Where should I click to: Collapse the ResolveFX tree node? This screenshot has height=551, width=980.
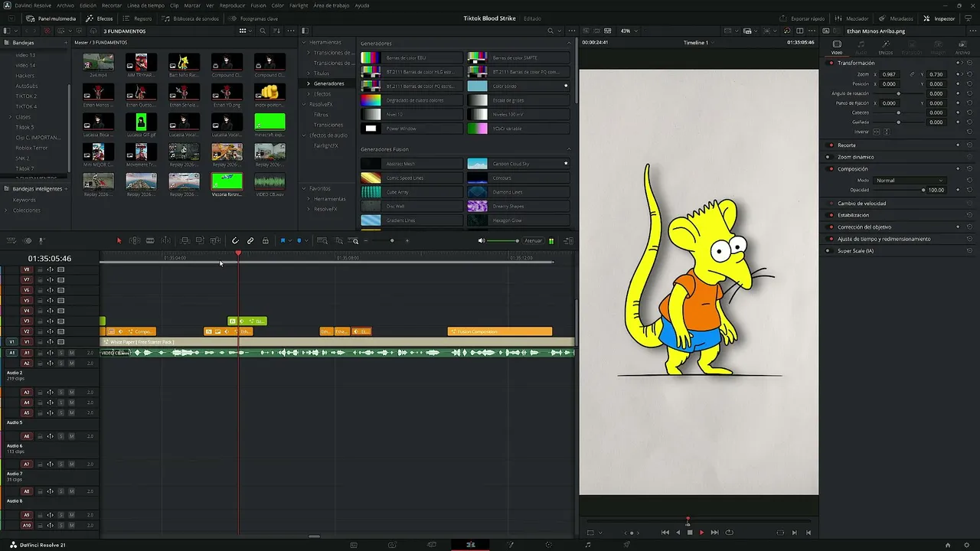pyautogui.click(x=303, y=104)
